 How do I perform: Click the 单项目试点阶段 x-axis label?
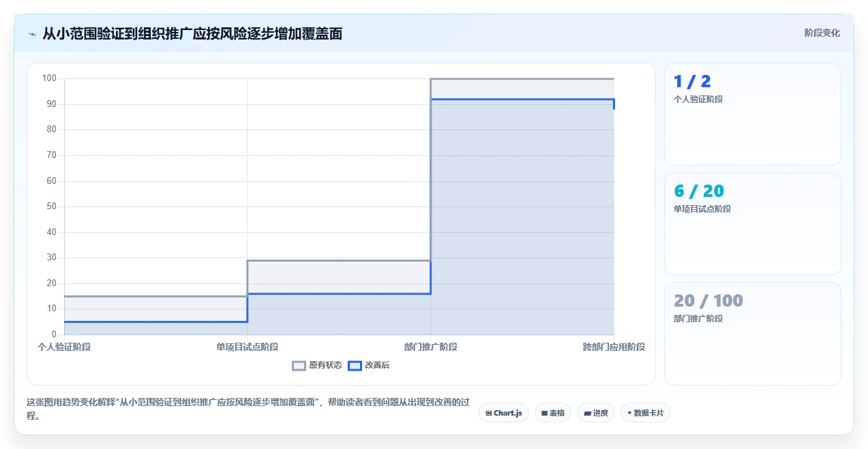(x=248, y=347)
